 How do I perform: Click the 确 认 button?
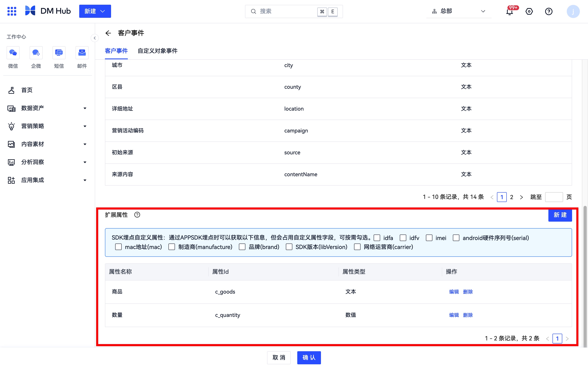pos(309,358)
